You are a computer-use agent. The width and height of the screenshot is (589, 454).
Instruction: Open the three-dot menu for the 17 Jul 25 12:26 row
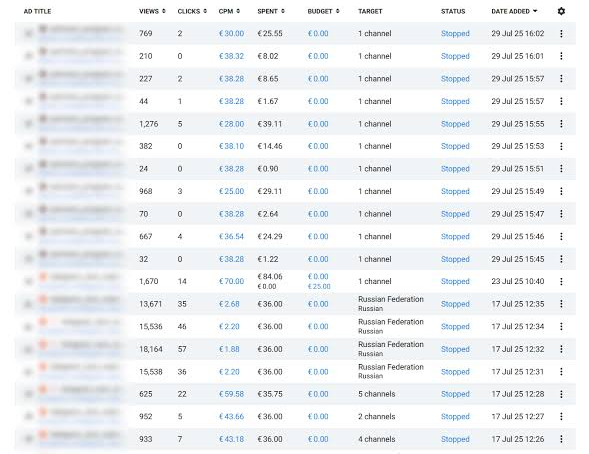point(561,439)
